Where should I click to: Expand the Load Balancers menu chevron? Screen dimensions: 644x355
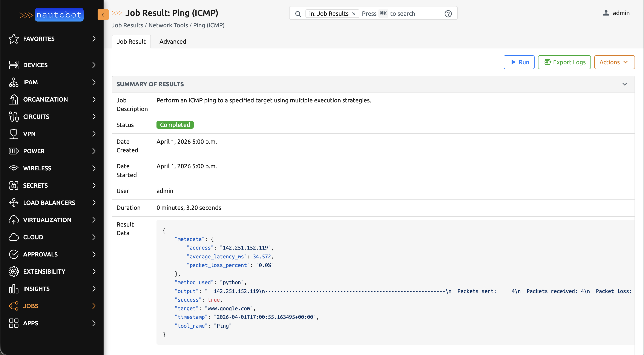94,203
